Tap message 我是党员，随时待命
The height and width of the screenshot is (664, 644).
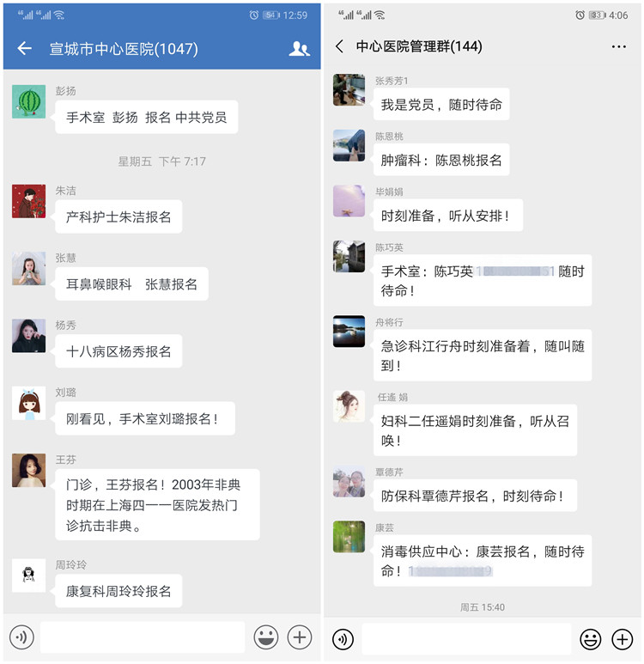[441, 105]
